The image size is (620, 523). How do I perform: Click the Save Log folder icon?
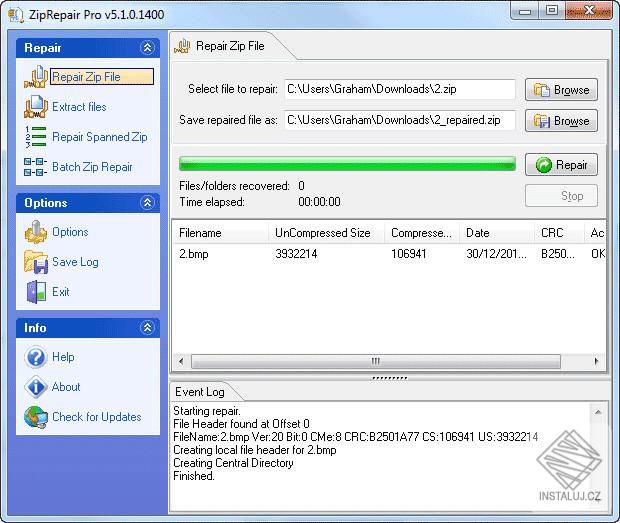36,262
